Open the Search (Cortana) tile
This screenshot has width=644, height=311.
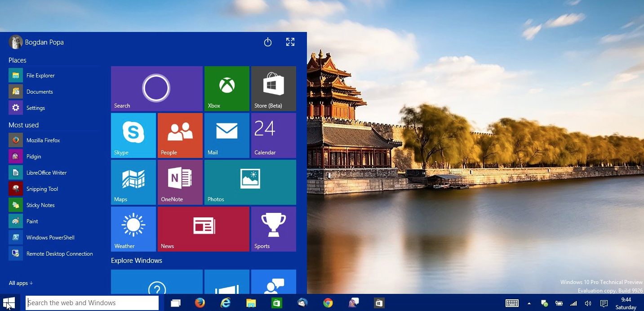[157, 89]
